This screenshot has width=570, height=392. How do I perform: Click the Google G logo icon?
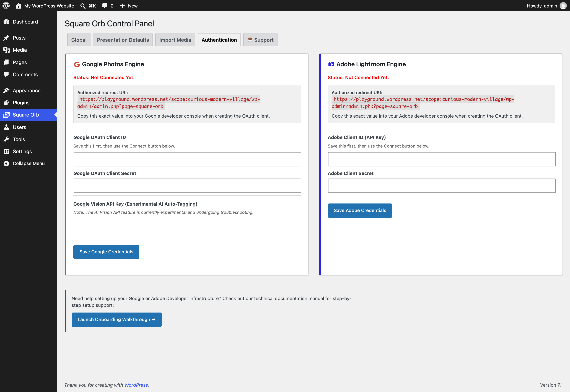pos(77,64)
